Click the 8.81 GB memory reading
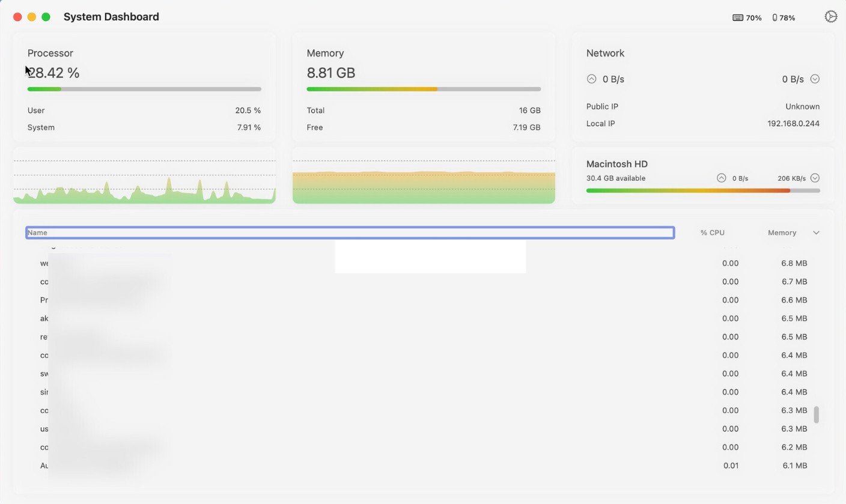The height and width of the screenshot is (504, 846). 331,73
